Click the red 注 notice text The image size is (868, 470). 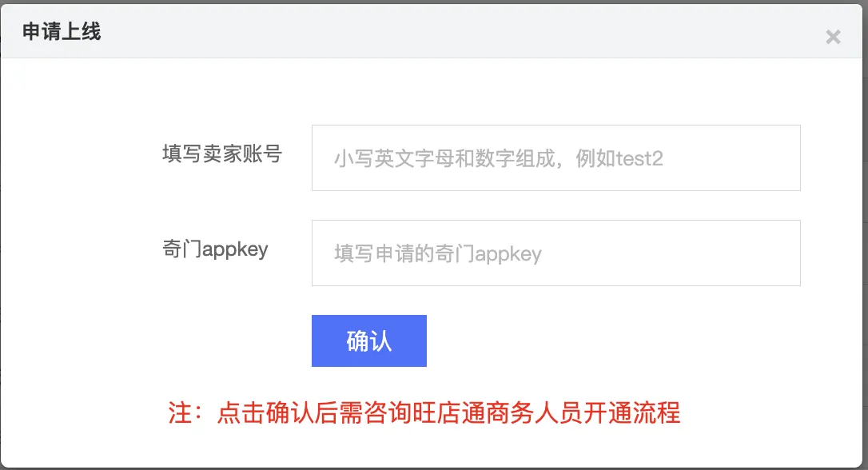click(424, 413)
